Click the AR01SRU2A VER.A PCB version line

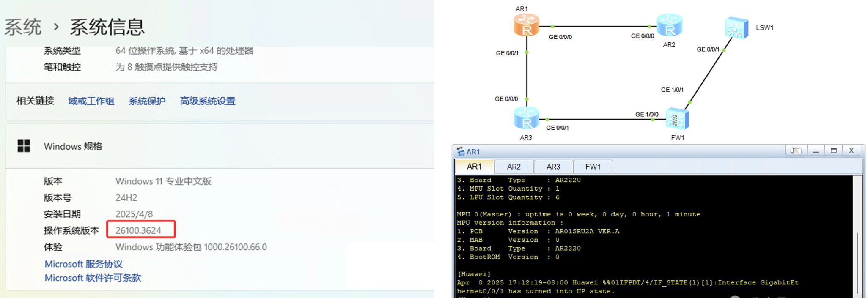(538, 231)
